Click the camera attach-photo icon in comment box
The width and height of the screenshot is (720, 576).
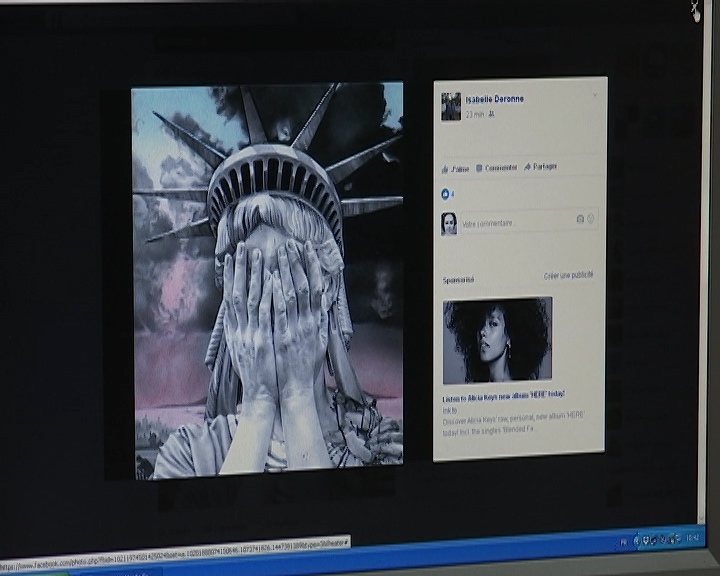pyautogui.click(x=580, y=219)
